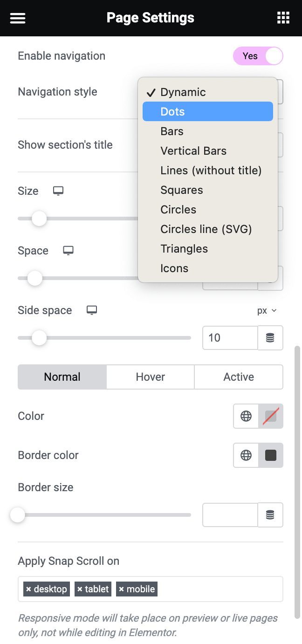
Task: Select Dynamic with the checkmark
Action: coord(183,92)
